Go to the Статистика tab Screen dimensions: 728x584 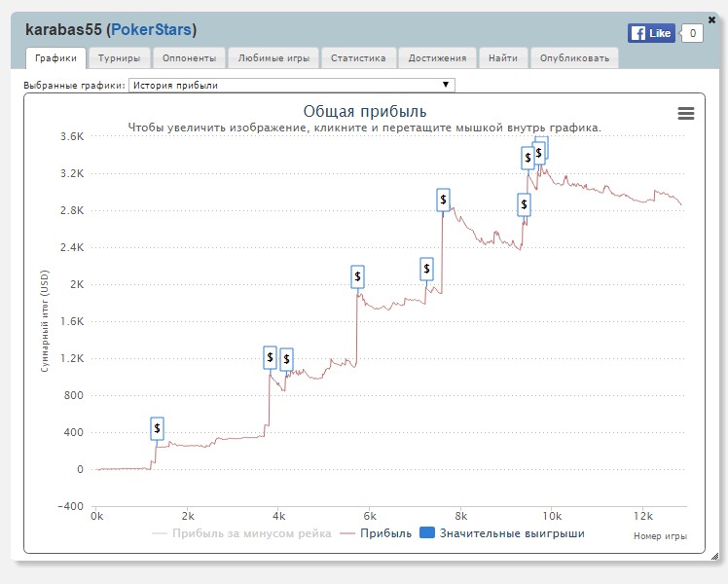pyautogui.click(x=358, y=58)
